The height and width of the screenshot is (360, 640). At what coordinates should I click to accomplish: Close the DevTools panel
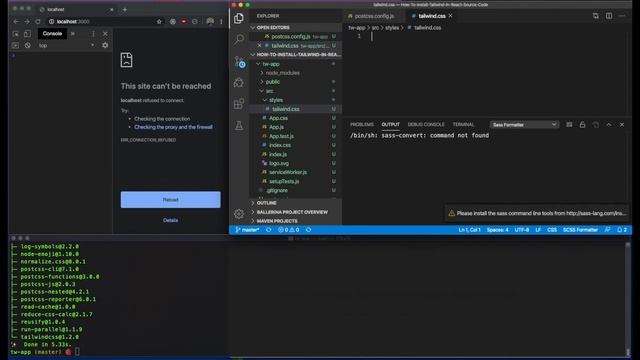pos(105,34)
